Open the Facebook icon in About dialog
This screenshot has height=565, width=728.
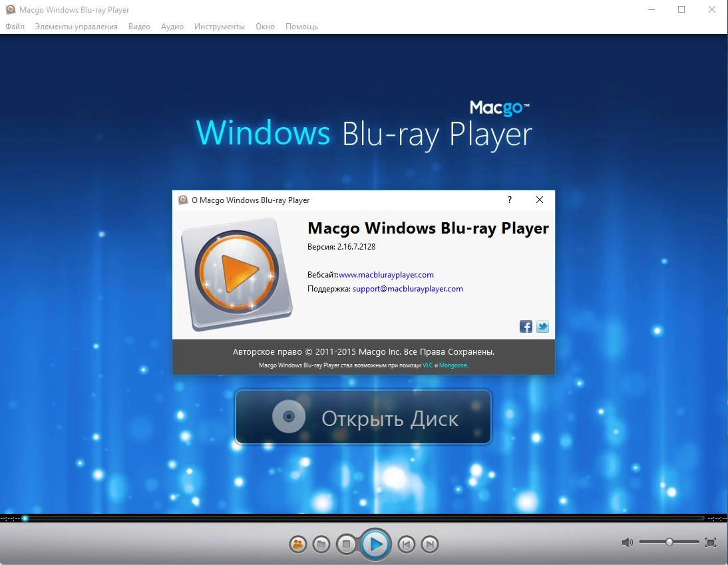click(526, 326)
